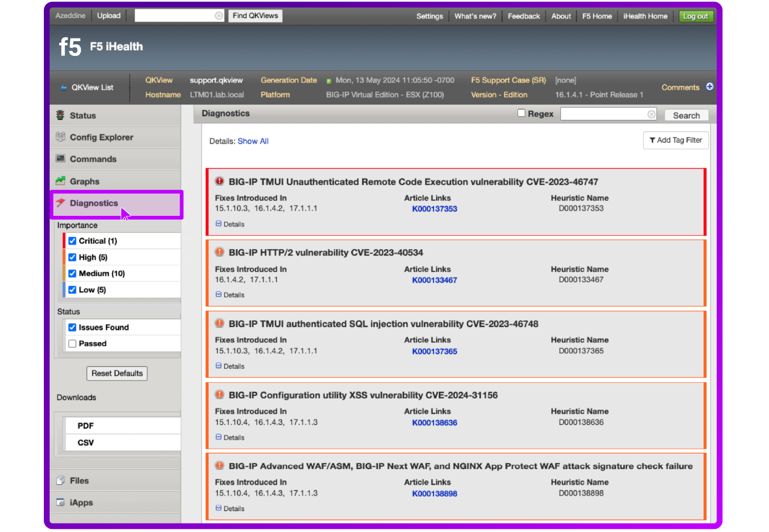The height and width of the screenshot is (532, 769).
Task: Clear the top QKView search field
Action: click(x=219, y=16)
